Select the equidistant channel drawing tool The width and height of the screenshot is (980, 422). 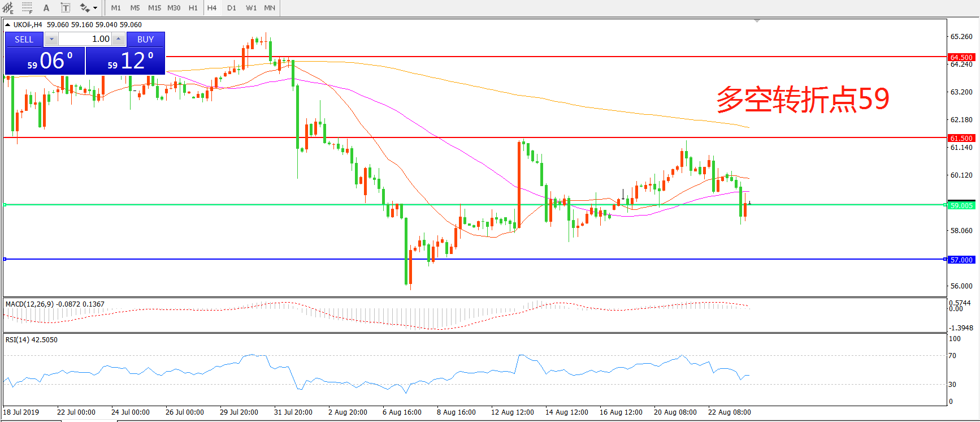tap(8, 8)
